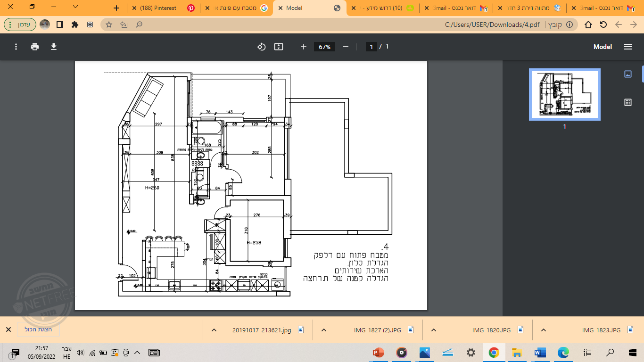Select the active Model tab
644x362 pixels.
click(x=309, y=8)
